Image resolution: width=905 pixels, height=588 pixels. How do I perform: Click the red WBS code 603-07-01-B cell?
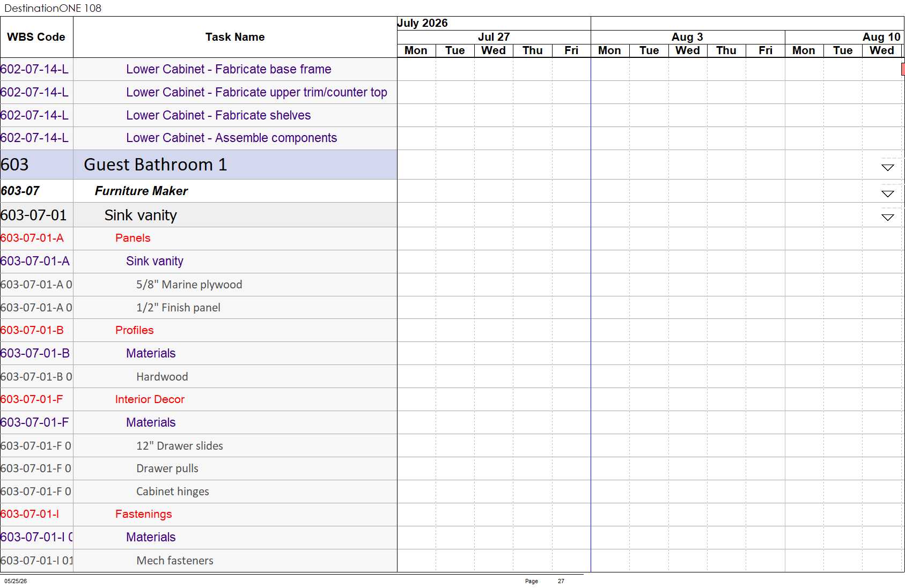tap(36, 330)
